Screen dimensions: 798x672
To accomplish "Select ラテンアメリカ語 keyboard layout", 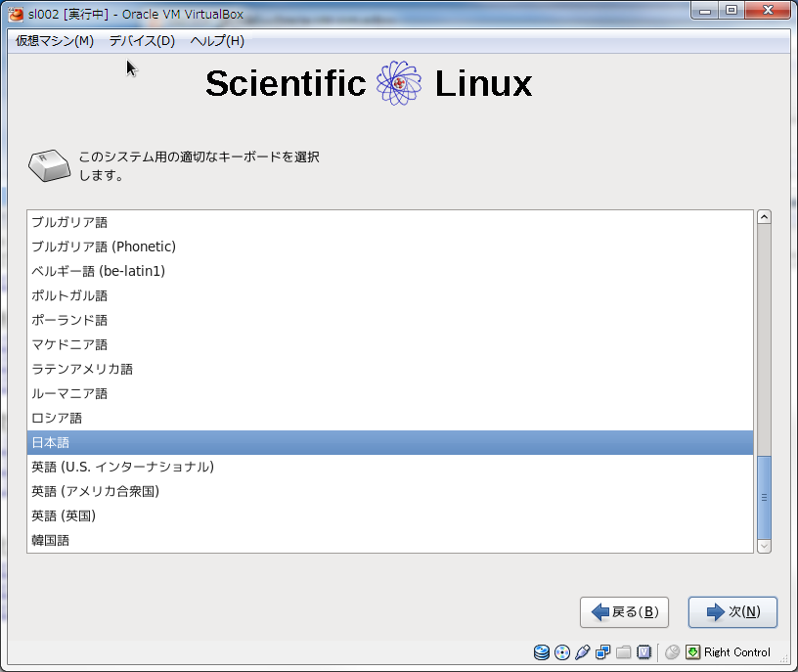I will [390, 369].
